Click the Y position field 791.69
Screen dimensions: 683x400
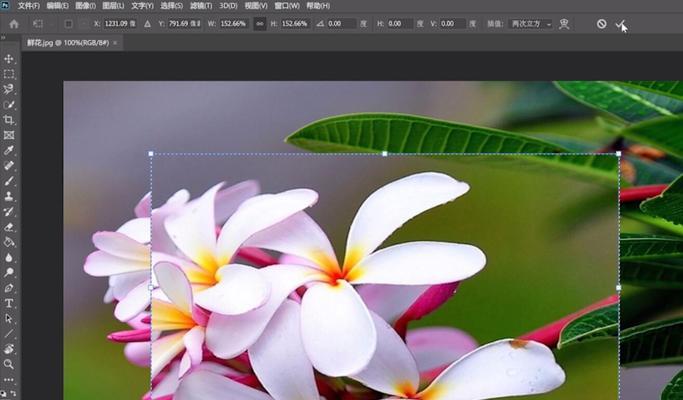pyautogui.click(x=185, y=24)
